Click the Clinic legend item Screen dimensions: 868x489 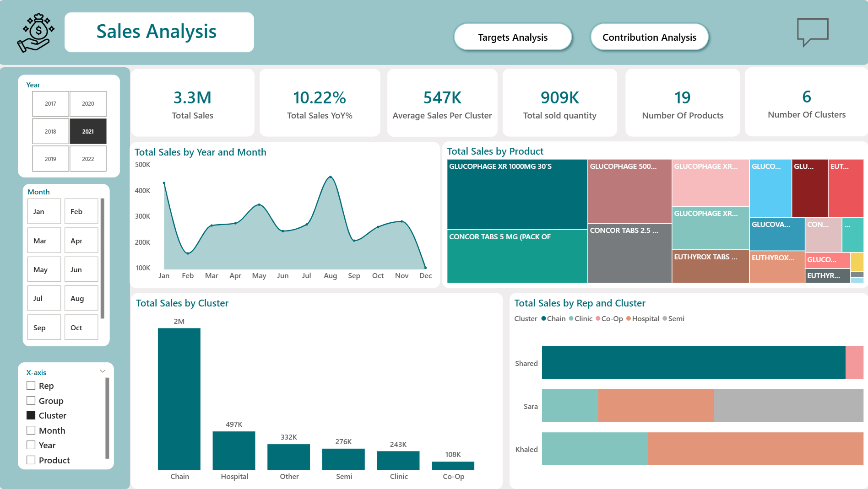click(x=580, y=318)
